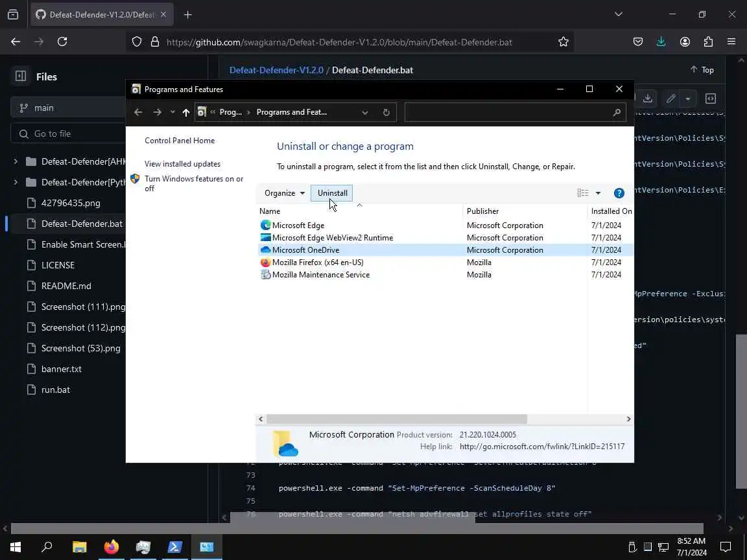
Task: Open Turn Windows features on or off
Action: pos(194,183)
